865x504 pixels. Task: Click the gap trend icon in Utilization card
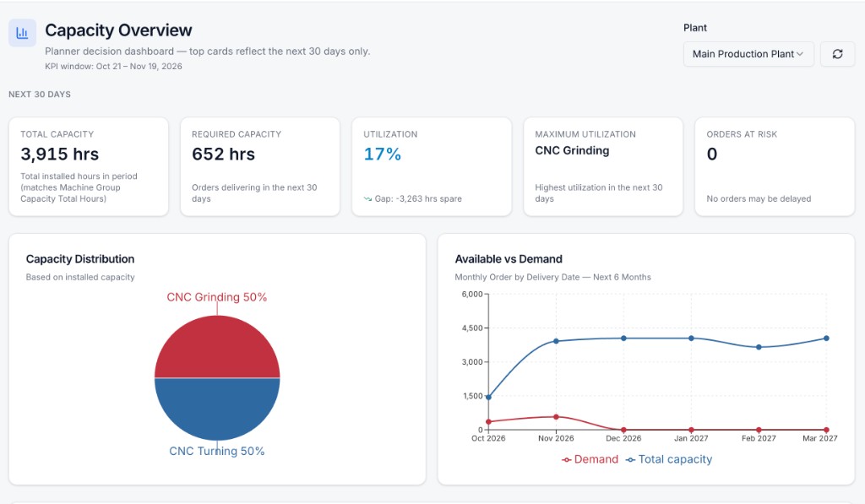click(x=367, y=199)
